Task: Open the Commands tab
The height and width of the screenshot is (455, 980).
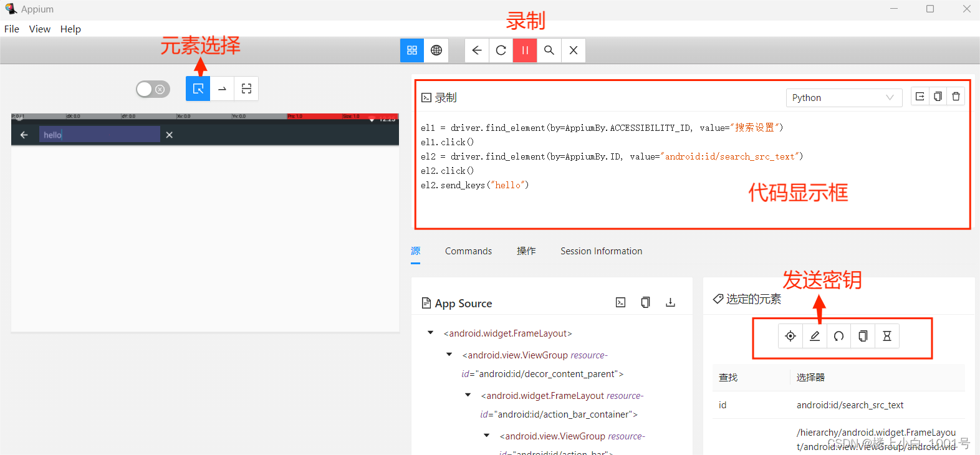Action: [x=468, y=251]
